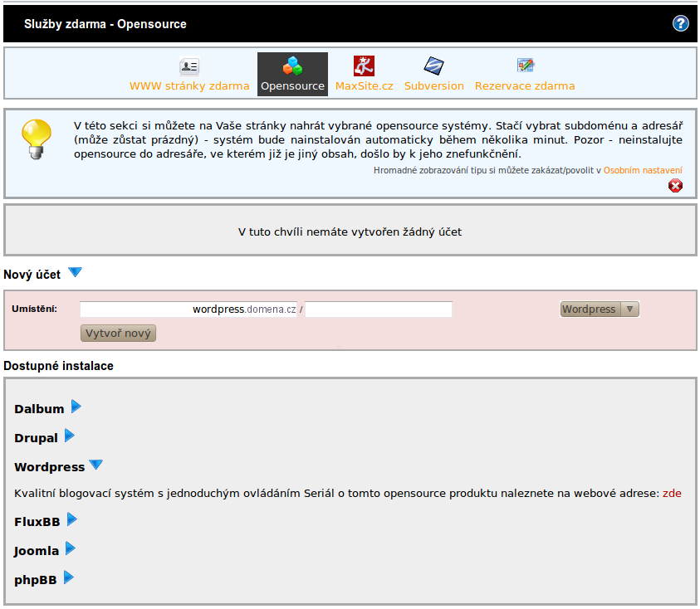Open help with the question mark icon
The image size is (700, 609).
click(x=680, y=23)
